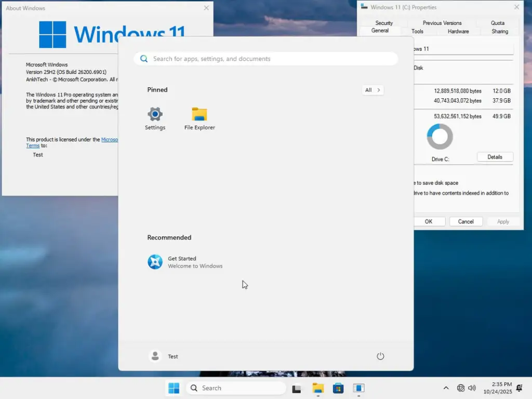Click the Drive C usage pie chart

tap(440, 136)
